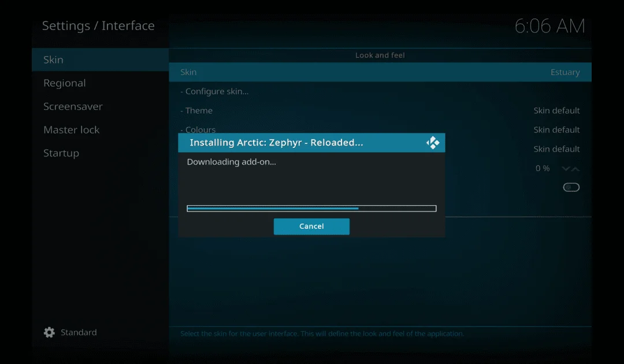Switch settings level via the Standard label
Screen dimensions: 624x364
[x=79, y=332]
